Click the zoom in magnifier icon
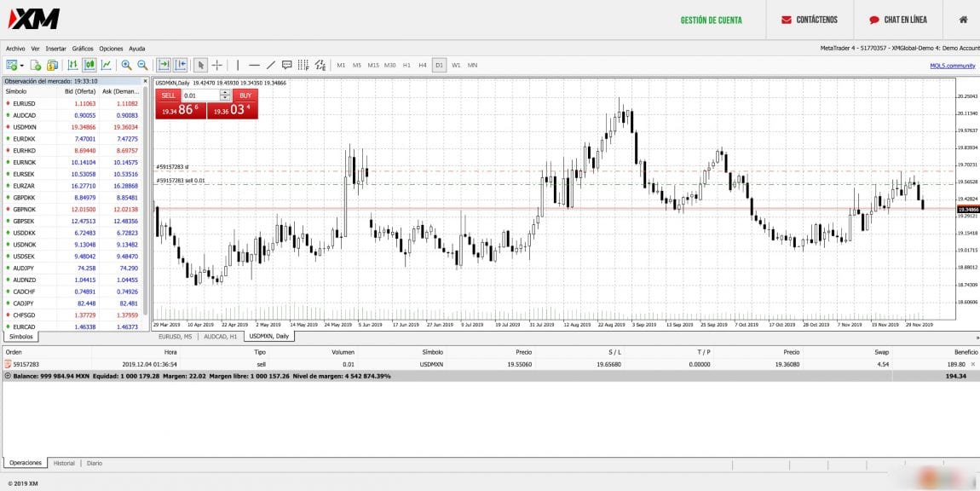 (126, 65)
